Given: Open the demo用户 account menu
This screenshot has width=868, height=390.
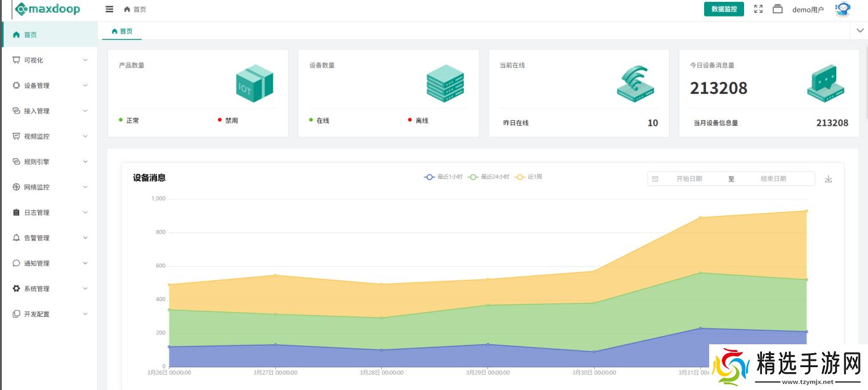Looking at the screenshot, I should pos(808,10).
